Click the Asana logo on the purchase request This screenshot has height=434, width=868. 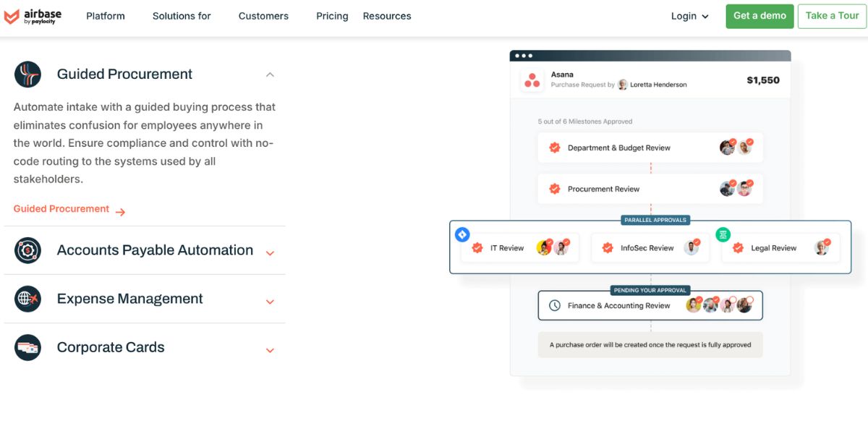click(x=532, y=81)
